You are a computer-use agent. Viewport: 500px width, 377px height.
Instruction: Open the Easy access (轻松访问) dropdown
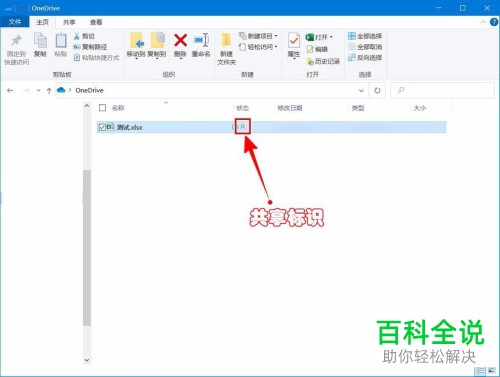coord(259,47)
